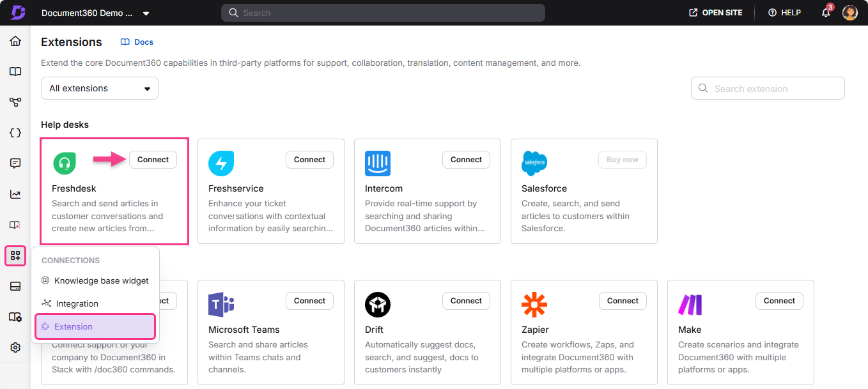Screen dimensions: 868x389
Task: Click the Search extension input field
Action: point(767,88)
